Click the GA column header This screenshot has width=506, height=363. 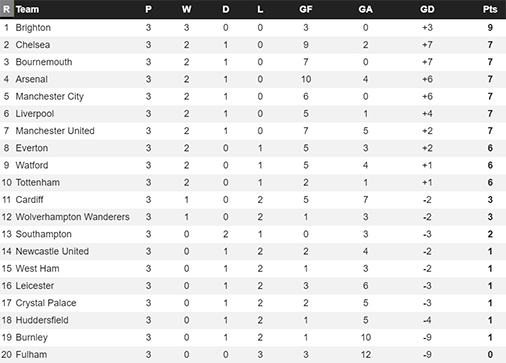[x=365, y=9]
